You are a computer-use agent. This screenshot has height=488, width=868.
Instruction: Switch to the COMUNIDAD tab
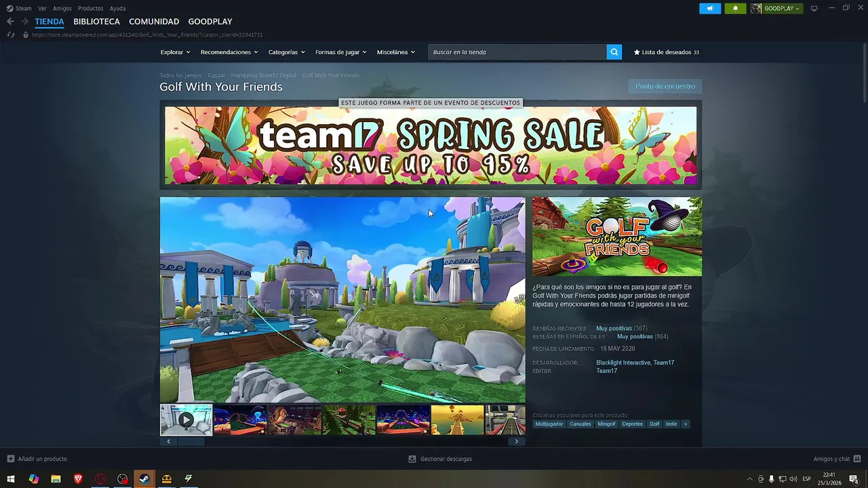click(154, 22)
